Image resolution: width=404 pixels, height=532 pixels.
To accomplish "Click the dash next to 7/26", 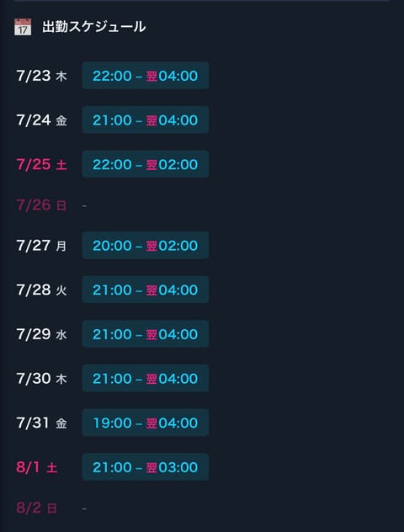I will click(84, 205).
